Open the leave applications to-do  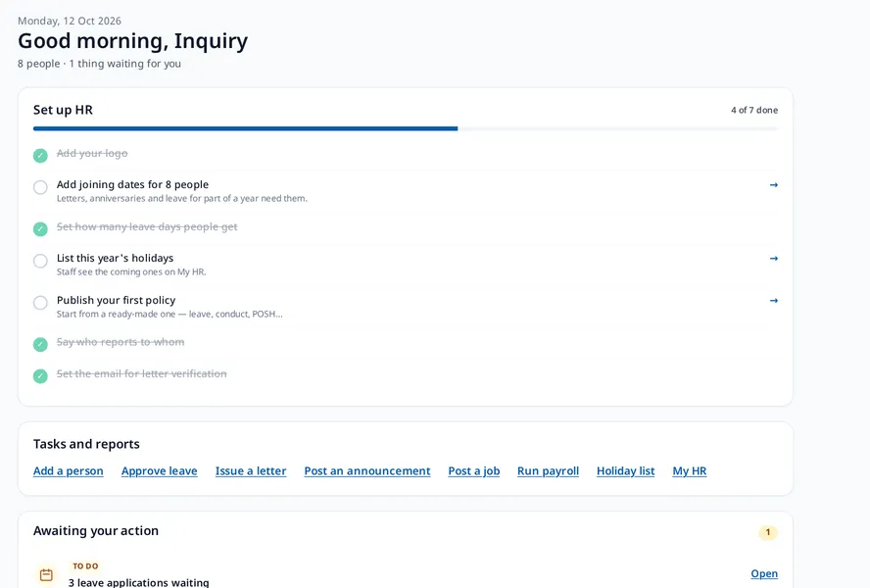[764, 573]
